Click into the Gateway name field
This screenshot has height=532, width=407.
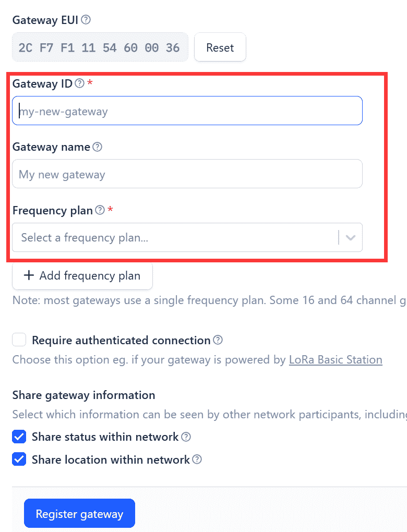pyautogui.click(x=187, y=174)
